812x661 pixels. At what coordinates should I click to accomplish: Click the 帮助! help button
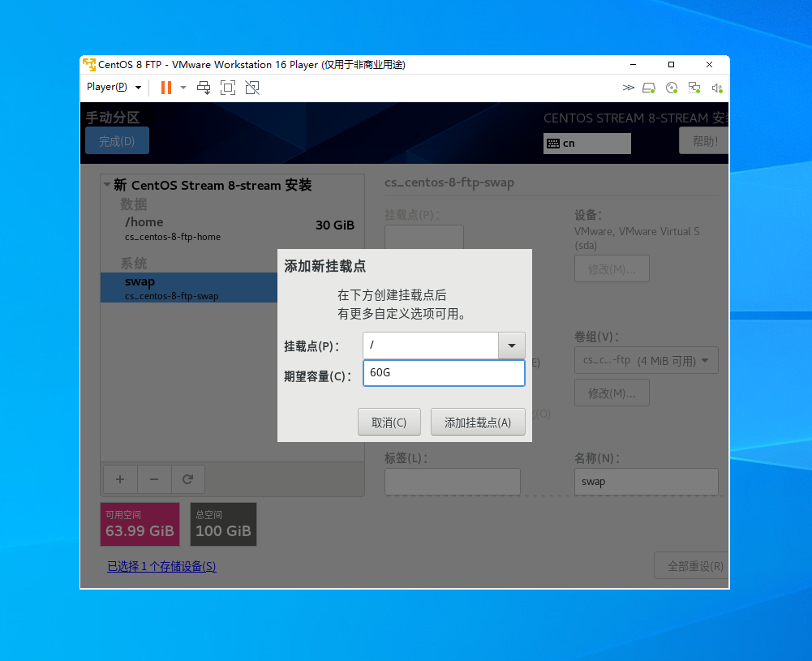tap(704, 141)
